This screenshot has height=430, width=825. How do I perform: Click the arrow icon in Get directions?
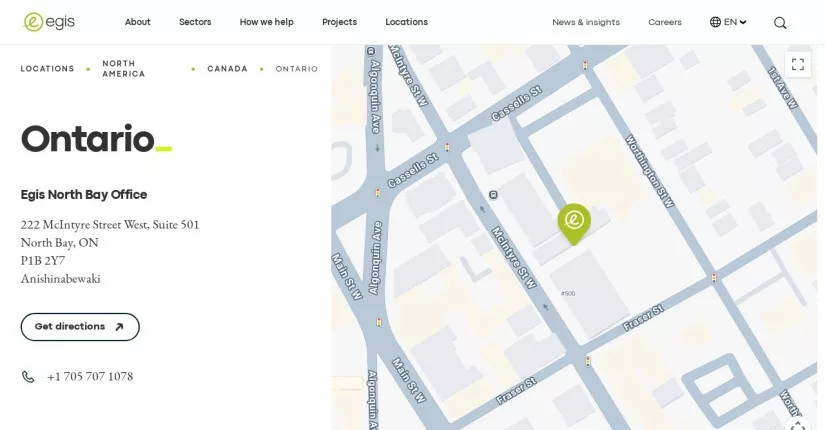(119, 327)
